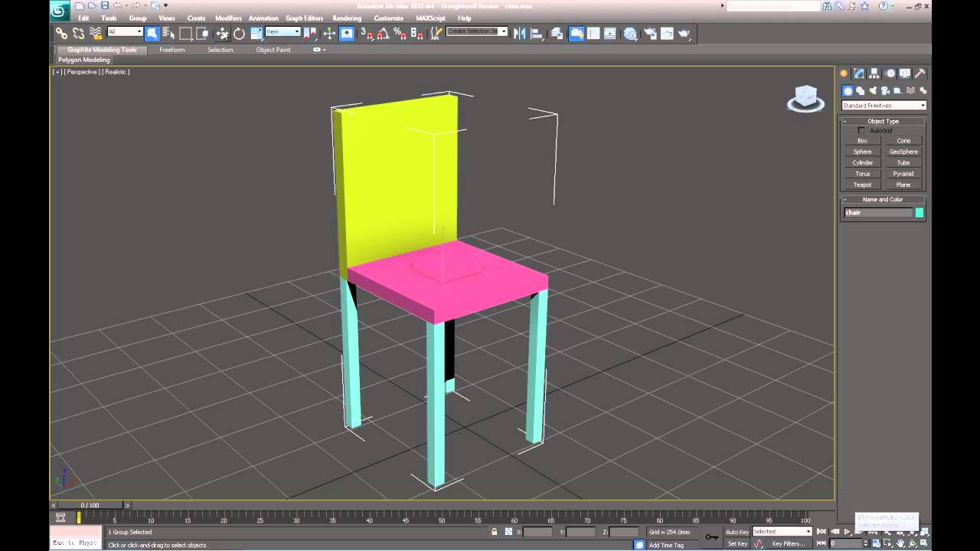Click the time slider 0 / 100 handle
Image resolution: width=980 pixels, height=551 pixels.
pyautogui.click(x=90, y=505)
